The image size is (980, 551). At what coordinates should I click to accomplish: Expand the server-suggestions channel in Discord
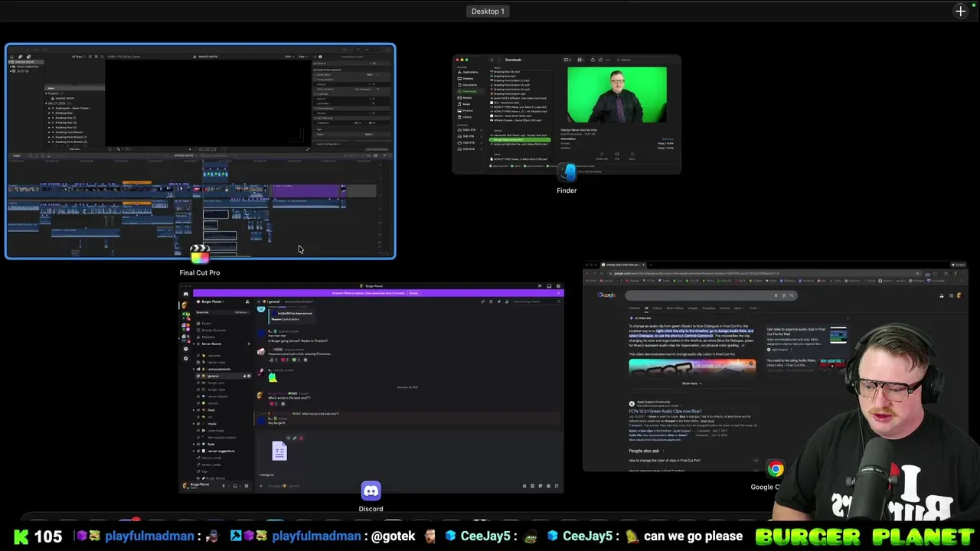[x=194, y=451]
